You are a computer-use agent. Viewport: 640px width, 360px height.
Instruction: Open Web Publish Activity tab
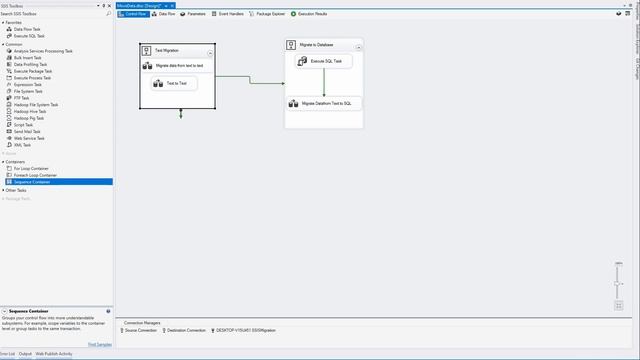(54, 354)
